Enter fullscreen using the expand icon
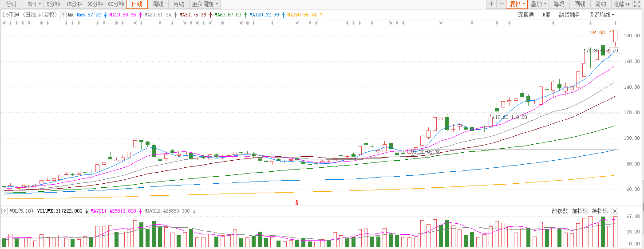Screen dimensions: 644x249 coord(637,4)
